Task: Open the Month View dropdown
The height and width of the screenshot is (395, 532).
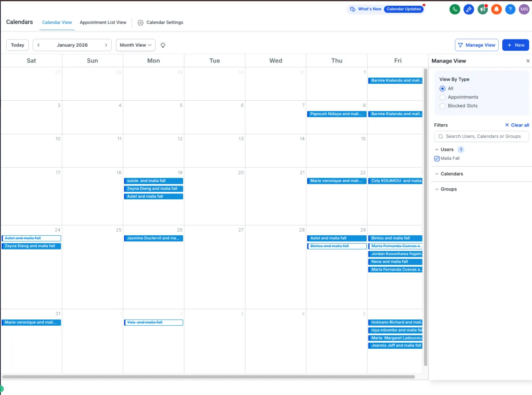Action: click(x=136, y=45)
